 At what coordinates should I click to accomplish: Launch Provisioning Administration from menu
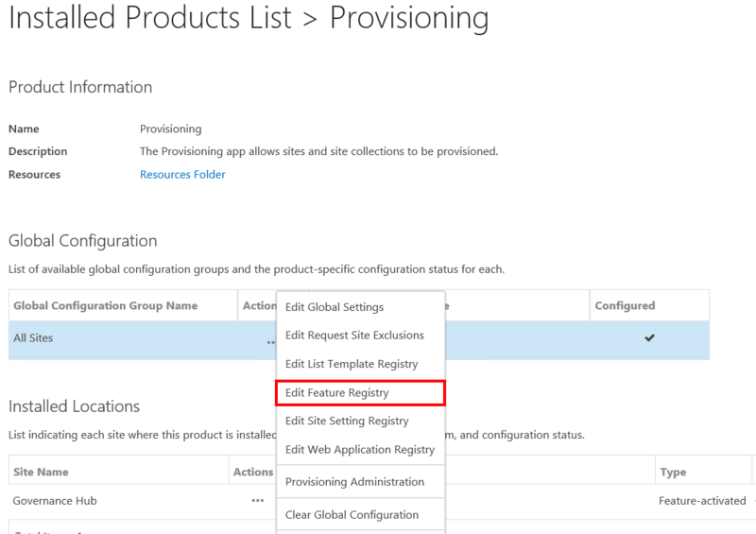pyautogui.click(x=354, y=482)
